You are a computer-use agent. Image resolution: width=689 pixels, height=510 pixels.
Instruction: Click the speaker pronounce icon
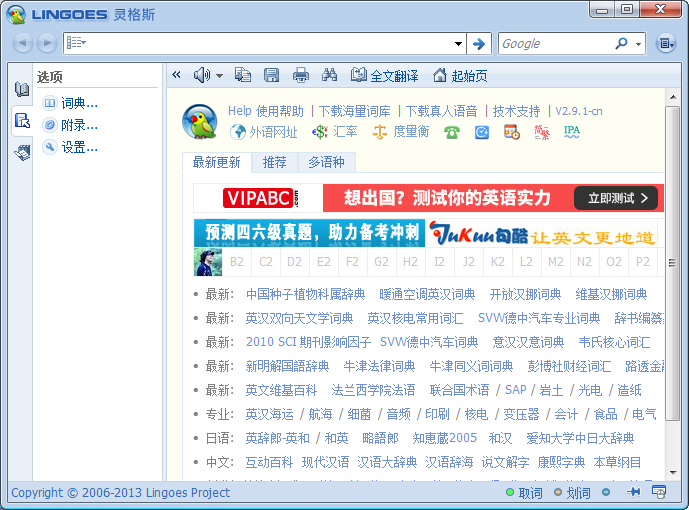pos(202,75)
